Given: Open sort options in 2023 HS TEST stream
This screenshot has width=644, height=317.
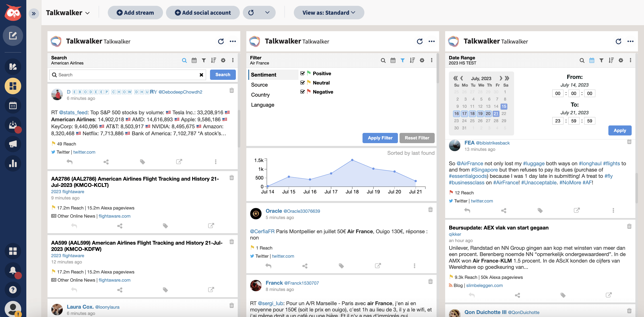Looking at the screenshot, I should 611,60.
